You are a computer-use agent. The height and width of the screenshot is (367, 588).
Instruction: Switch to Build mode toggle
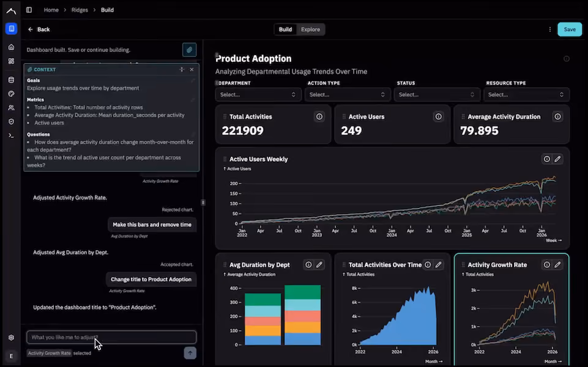(285, 29)
